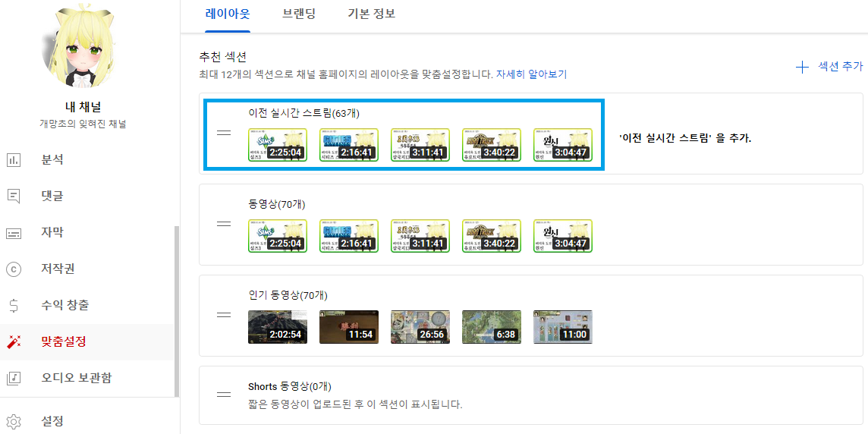
Task: Open 3:11:41 thumbnail in 동영상(70개) row
Action: pos(420,236)
